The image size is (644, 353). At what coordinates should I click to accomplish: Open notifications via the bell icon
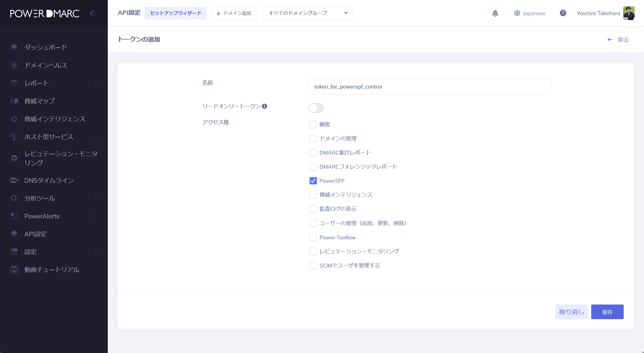(495, 13)
